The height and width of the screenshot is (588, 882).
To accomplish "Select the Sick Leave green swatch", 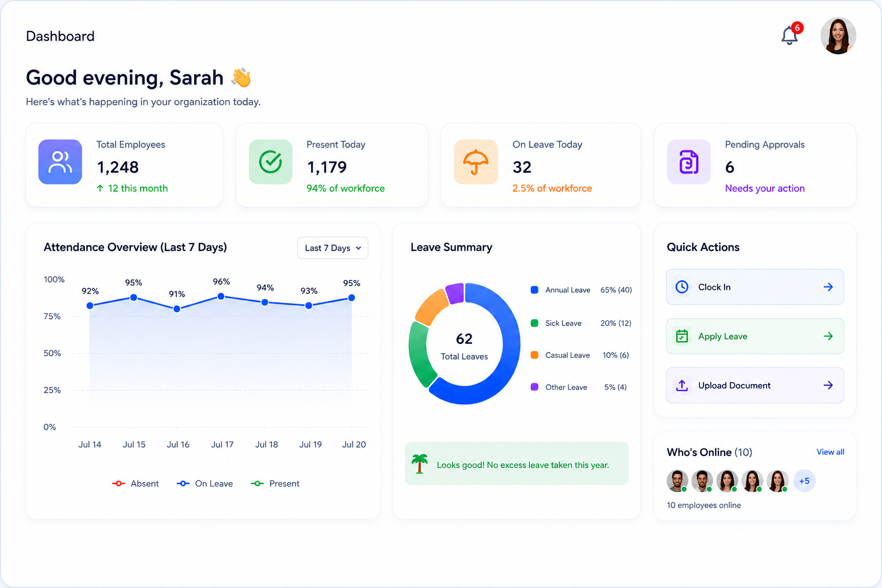I will pyautogui.click(x=535, y=323).
